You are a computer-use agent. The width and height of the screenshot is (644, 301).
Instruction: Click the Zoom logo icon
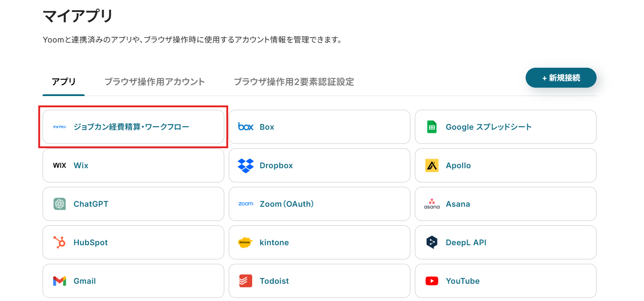tap(246, 204)
